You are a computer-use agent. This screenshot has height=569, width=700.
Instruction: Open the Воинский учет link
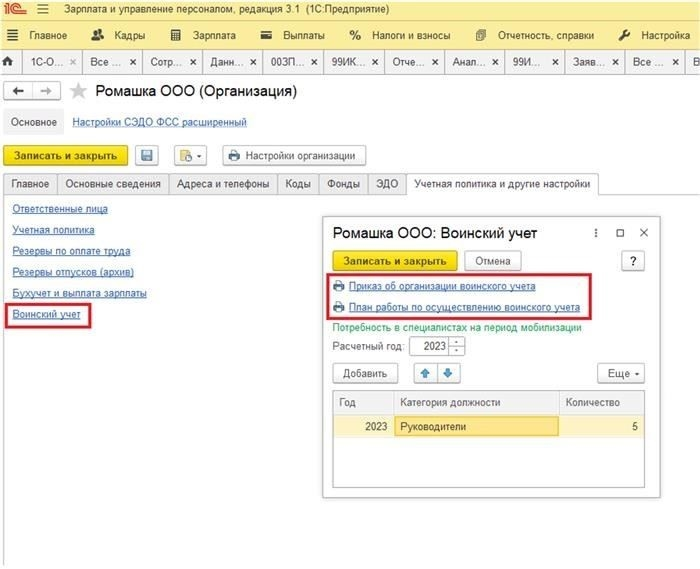tap(46, 314)
